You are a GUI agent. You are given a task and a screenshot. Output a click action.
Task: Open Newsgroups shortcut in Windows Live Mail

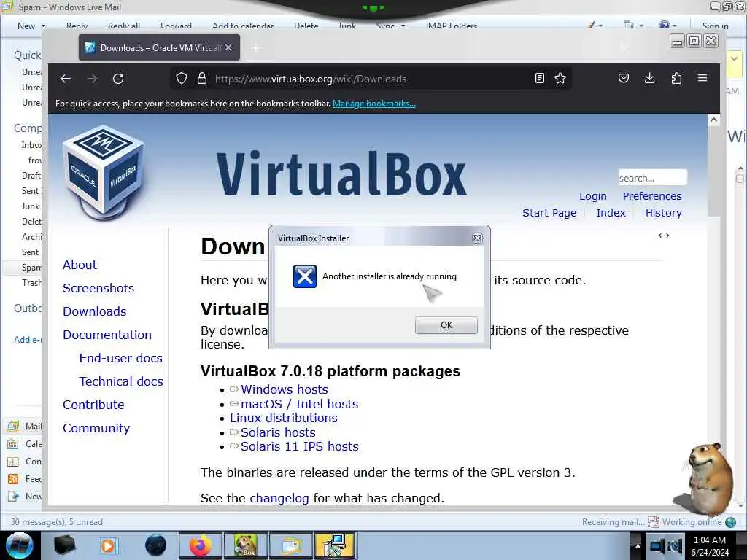point(25,497)
